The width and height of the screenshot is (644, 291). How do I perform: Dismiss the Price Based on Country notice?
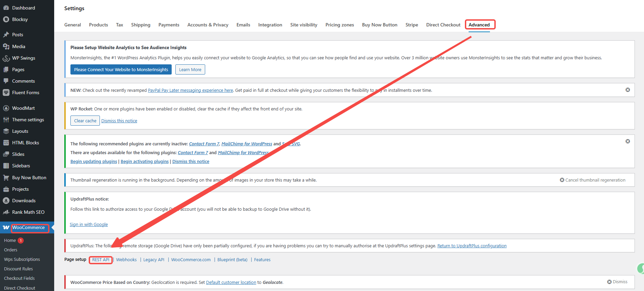click(617, 282)
